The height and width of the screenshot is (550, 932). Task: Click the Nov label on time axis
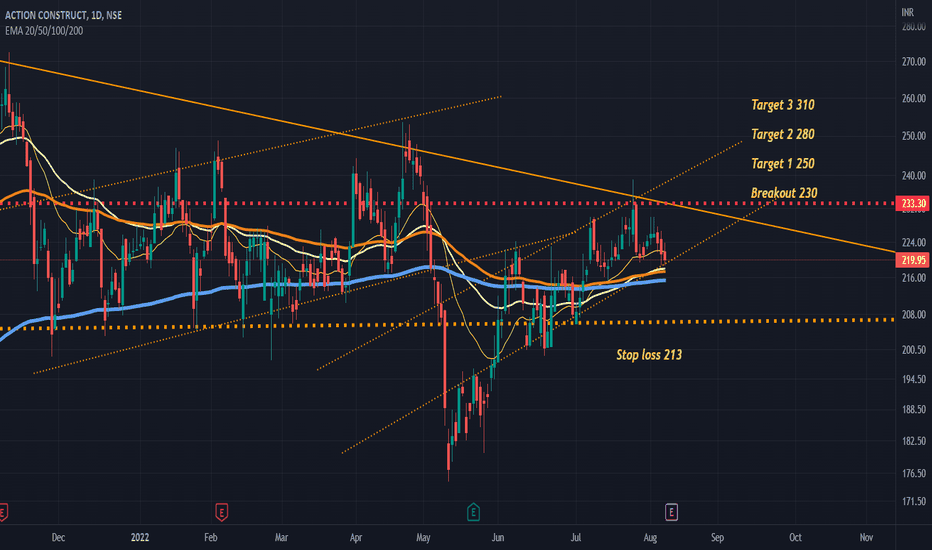point(866,538)
